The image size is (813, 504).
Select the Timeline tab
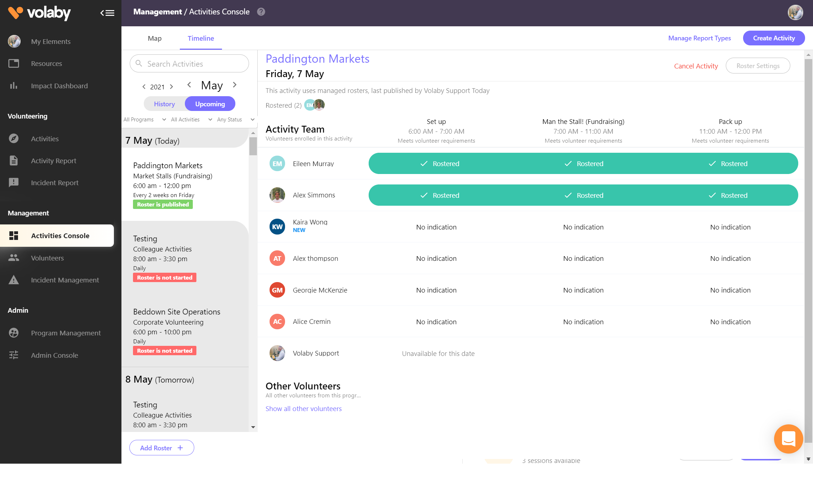point(200,38)
